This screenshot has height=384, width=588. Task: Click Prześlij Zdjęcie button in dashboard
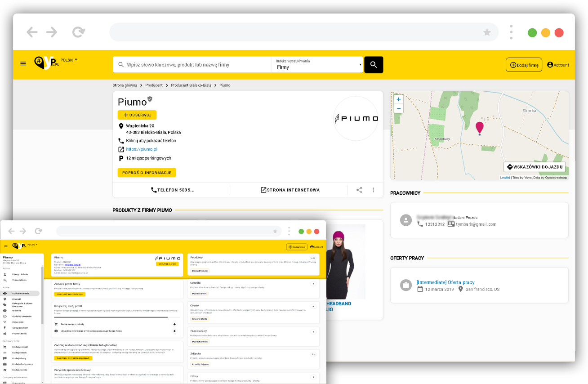pyautogui.click(x=200, y=364)
